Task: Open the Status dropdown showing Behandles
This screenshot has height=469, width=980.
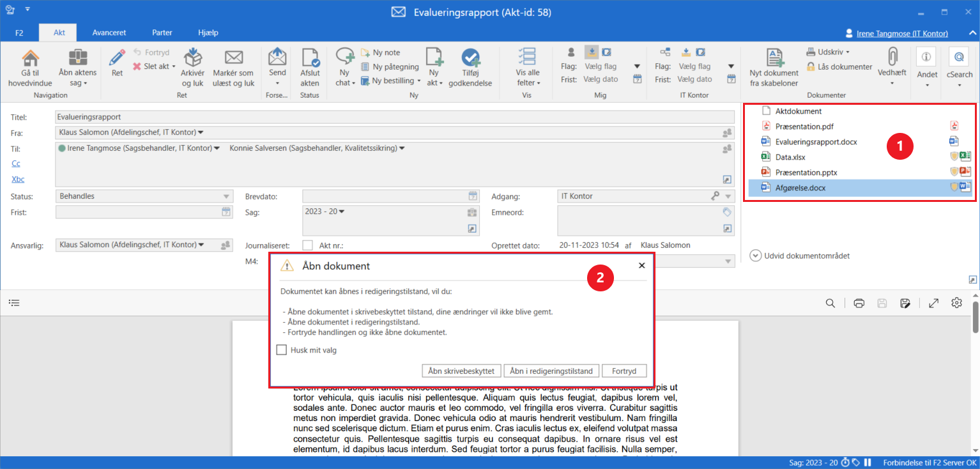Action: [x=144, y=196]
